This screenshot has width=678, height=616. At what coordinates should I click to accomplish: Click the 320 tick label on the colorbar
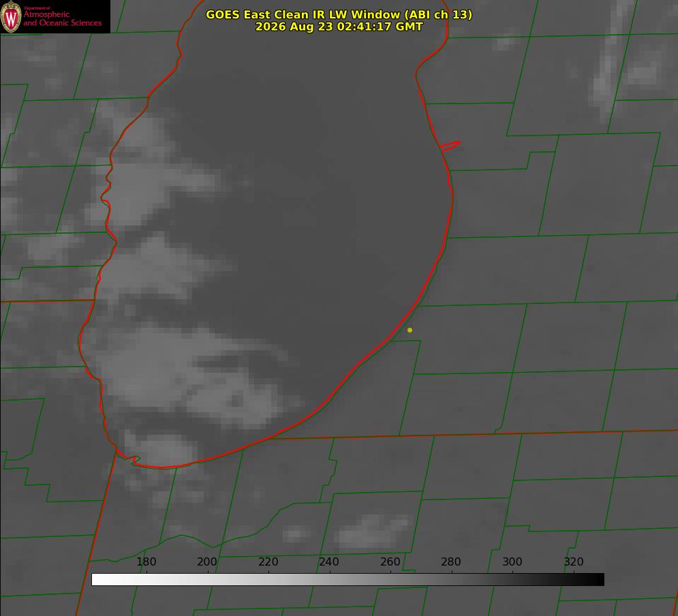tap(574, 561)
